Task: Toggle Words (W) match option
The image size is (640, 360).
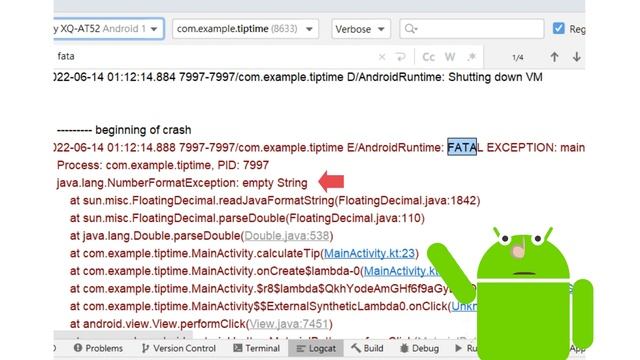Action: (x=450, y=57)
